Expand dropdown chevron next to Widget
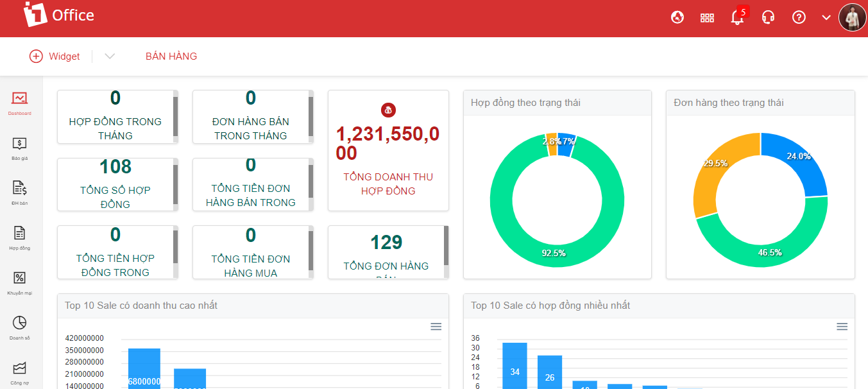This screenshot has width=868, height=389. coord(110,56)
